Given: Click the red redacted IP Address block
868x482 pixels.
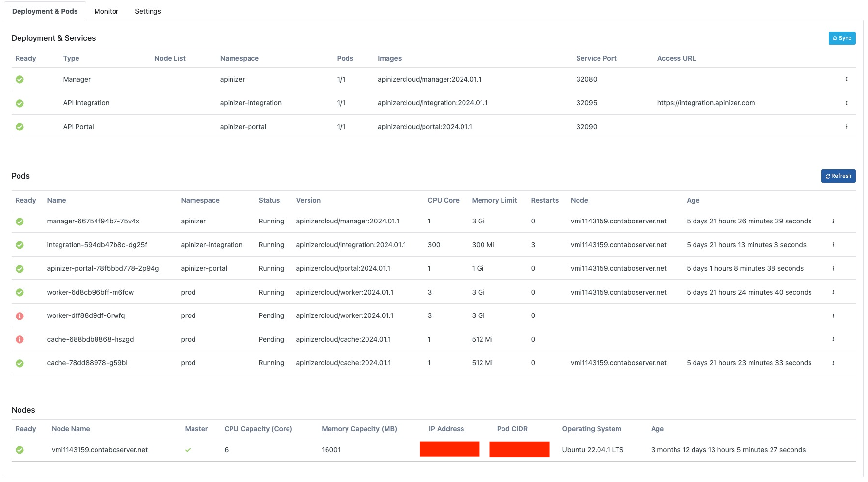Looking at the screenshot, I should [449, 449].
